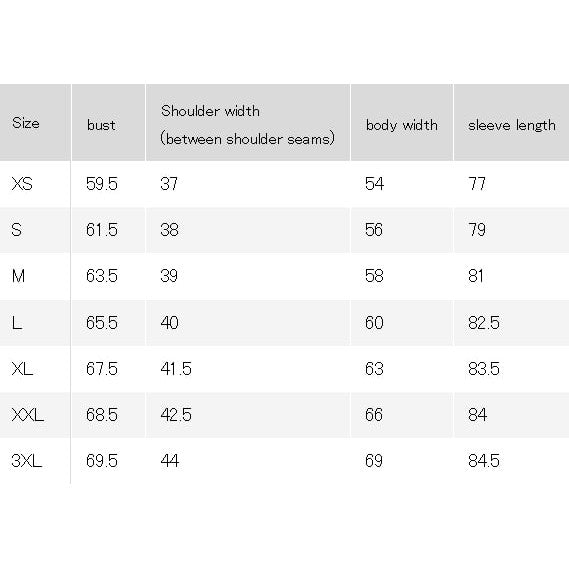Click the body width column header
This screenshot has width=569, height=569.
click(401, 125)
